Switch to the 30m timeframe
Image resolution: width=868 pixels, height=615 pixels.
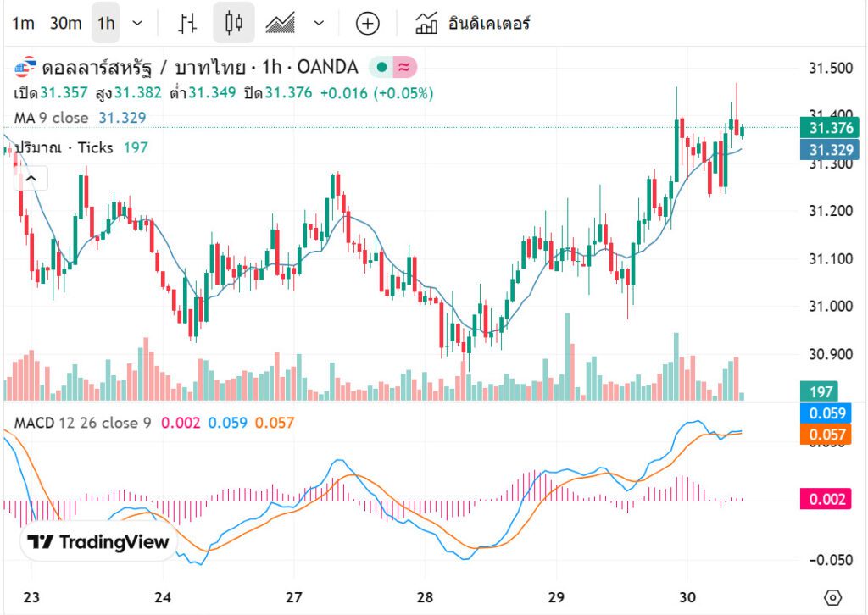tap(65, 24)
